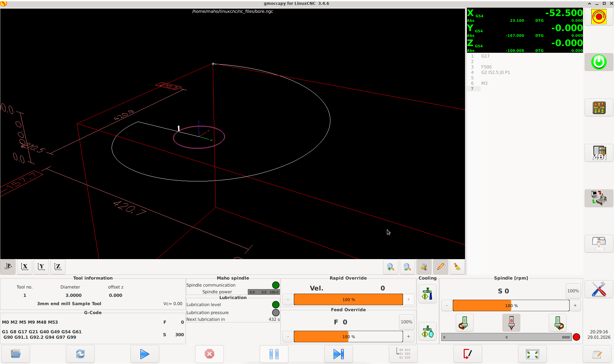Image resolution: width=614 pixels, height=364 pixels.
Task: Start the program with the play button
Action: 145,354
